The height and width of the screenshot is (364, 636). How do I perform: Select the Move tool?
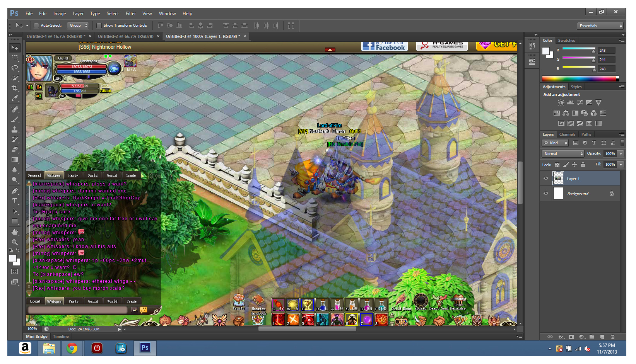pos(15,48)
